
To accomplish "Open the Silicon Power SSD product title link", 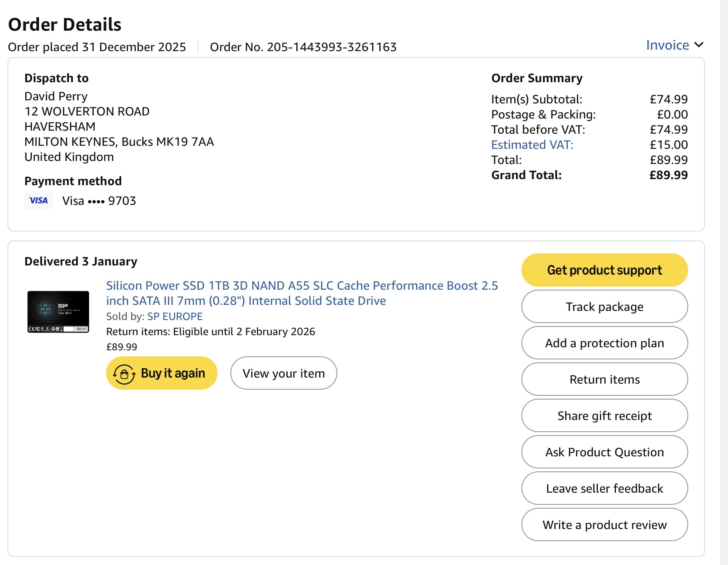I will point(302,293).
